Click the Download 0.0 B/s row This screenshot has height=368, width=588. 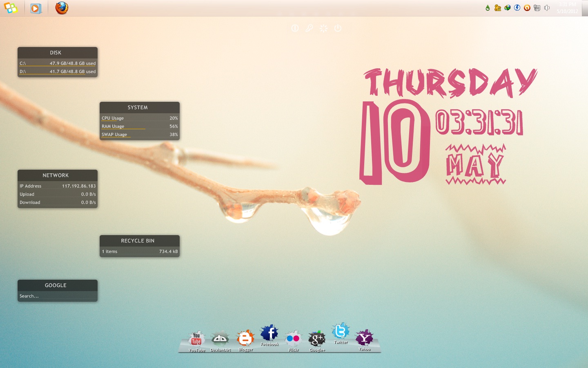pyautogui.click(x=58, y=202)
